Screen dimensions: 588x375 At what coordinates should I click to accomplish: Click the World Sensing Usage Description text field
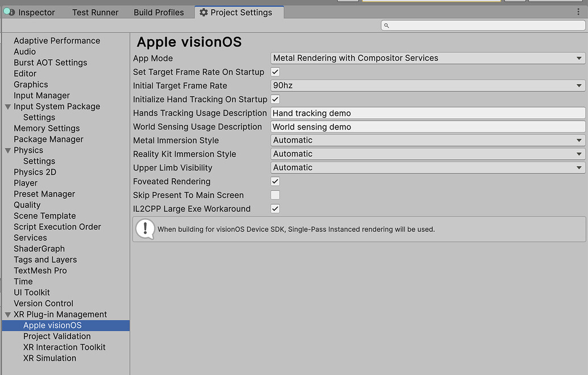point(426,126)
